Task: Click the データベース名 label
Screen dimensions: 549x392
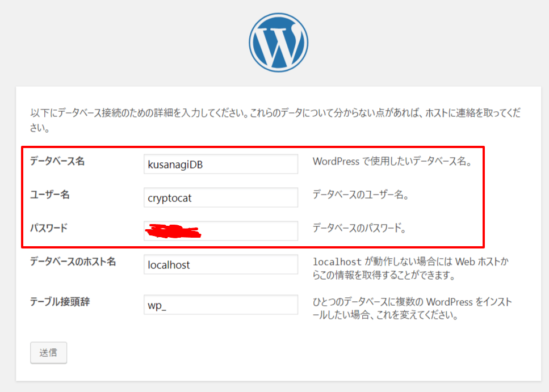Action: 57,161
